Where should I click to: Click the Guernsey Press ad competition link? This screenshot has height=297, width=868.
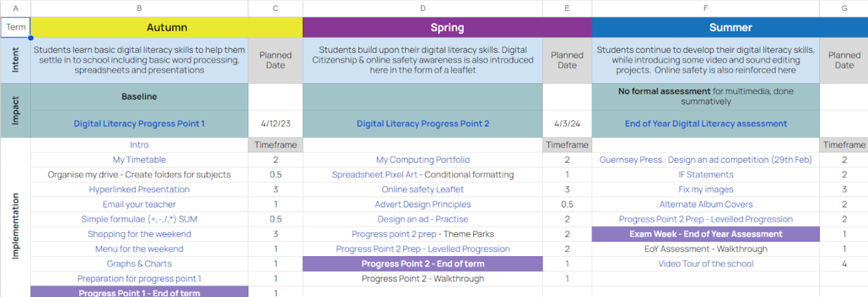point(706,160)
